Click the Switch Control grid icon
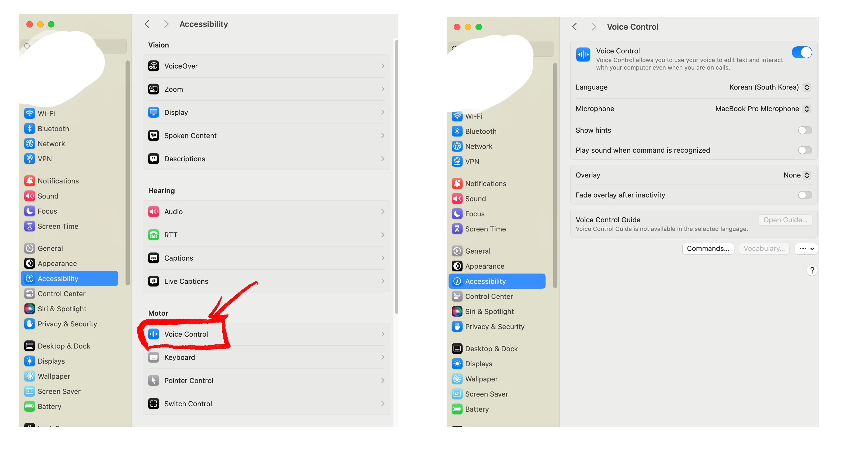 coord(154,403)
